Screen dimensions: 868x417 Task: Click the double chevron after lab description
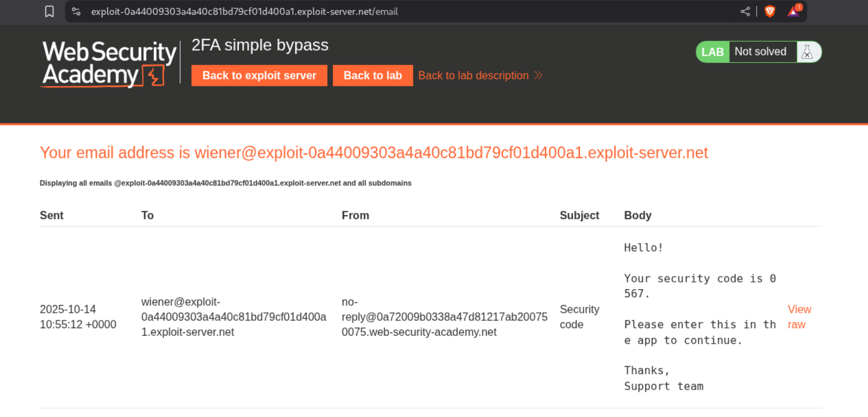pos(539,76)
